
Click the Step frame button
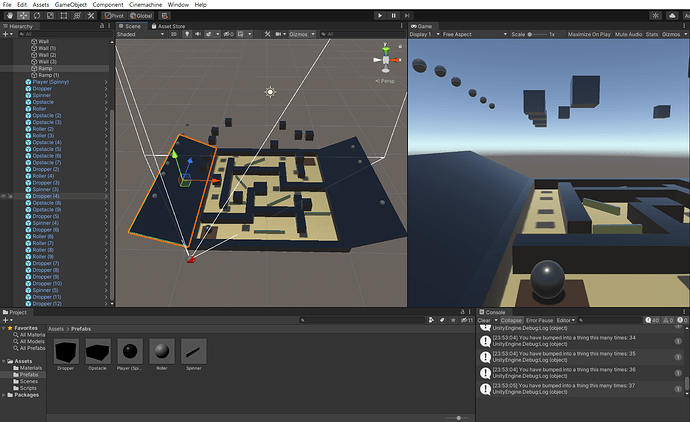[x=407, y=15]
